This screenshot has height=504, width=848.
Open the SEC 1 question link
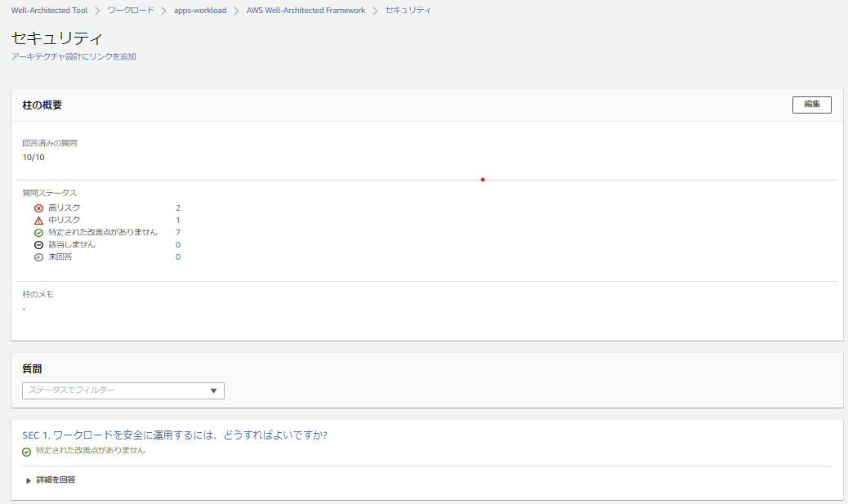175,435
